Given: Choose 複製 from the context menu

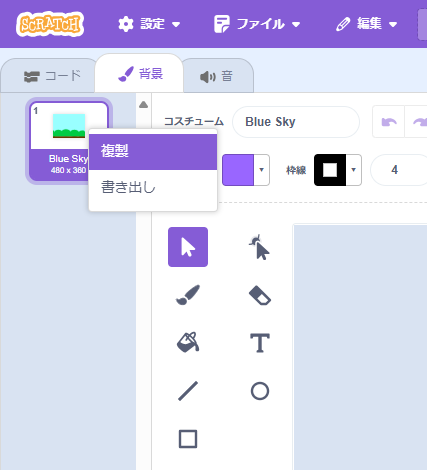Looking at the screenshot, I should (153, 152).
